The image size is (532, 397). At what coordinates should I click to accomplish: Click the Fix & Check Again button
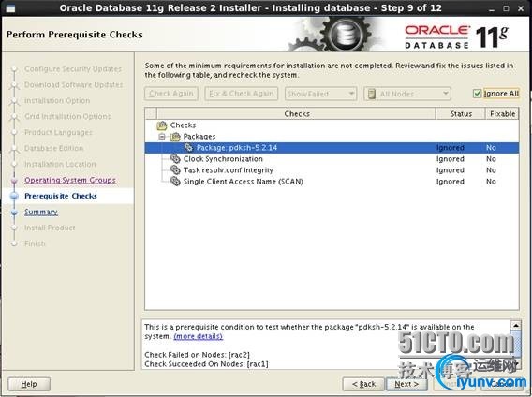(x=242, y=94)
